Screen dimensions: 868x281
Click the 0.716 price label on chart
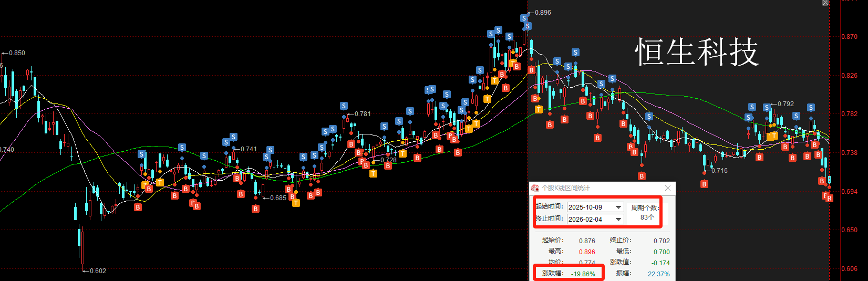point(719,171)
